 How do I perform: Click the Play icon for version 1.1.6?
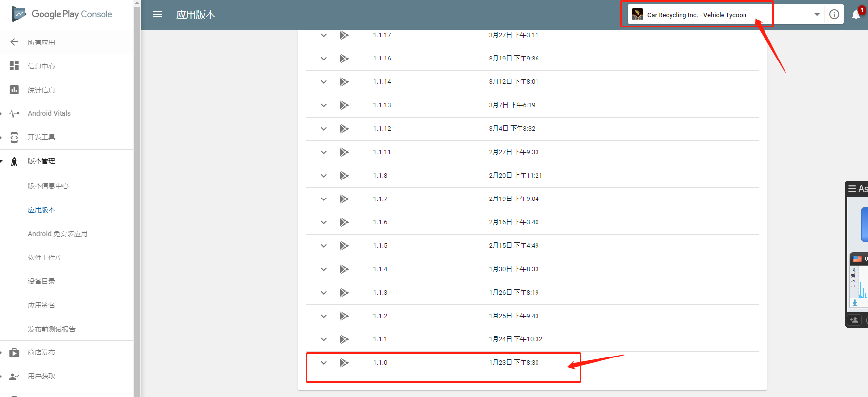click(x=344, y=222)
